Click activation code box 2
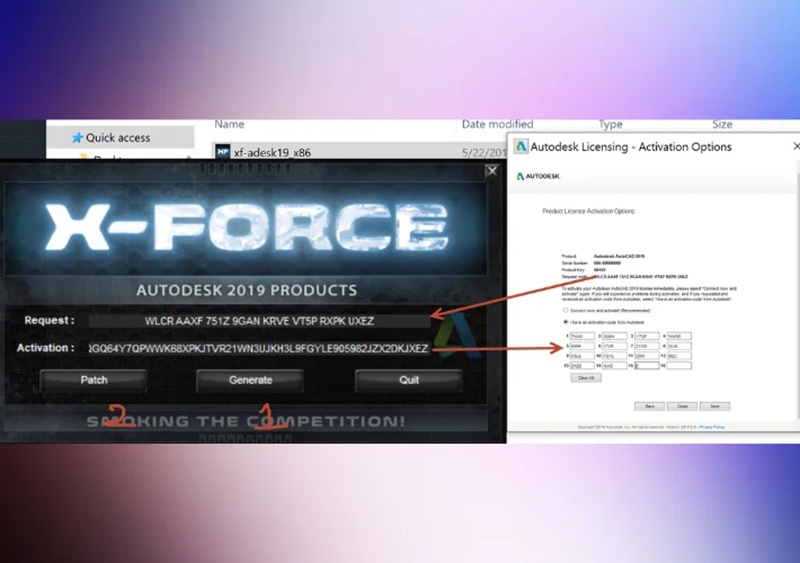 615,336
